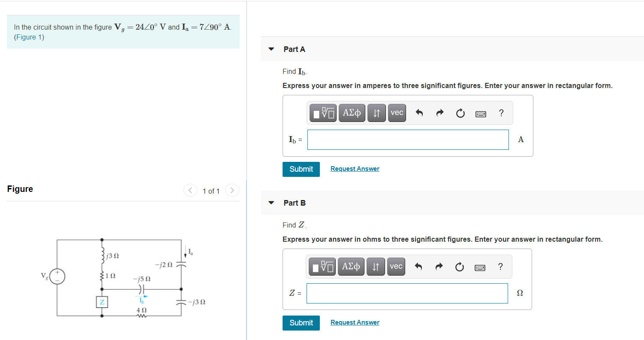Open Greek symbols menu in Part A

pos(352,113)
